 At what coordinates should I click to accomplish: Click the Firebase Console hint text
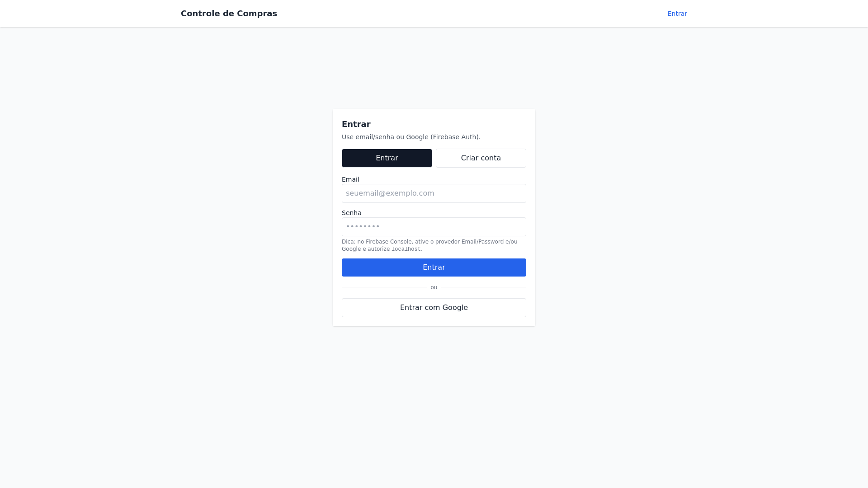(429, 245)
